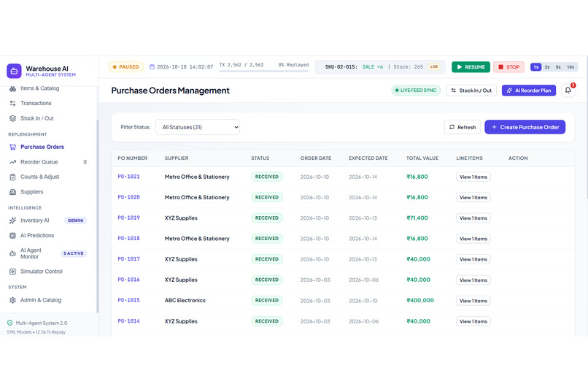Open purchase order PO-1016
This screenshot has height=392, width=588.
pyautogui.click(x=128, y=280)
